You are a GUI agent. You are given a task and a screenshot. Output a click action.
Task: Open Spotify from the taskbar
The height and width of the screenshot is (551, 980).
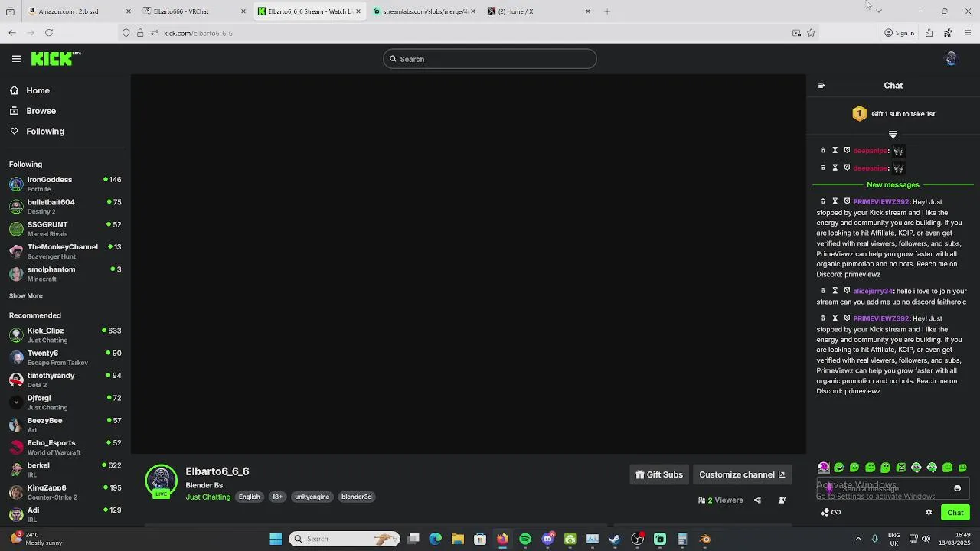coord(525,539)
